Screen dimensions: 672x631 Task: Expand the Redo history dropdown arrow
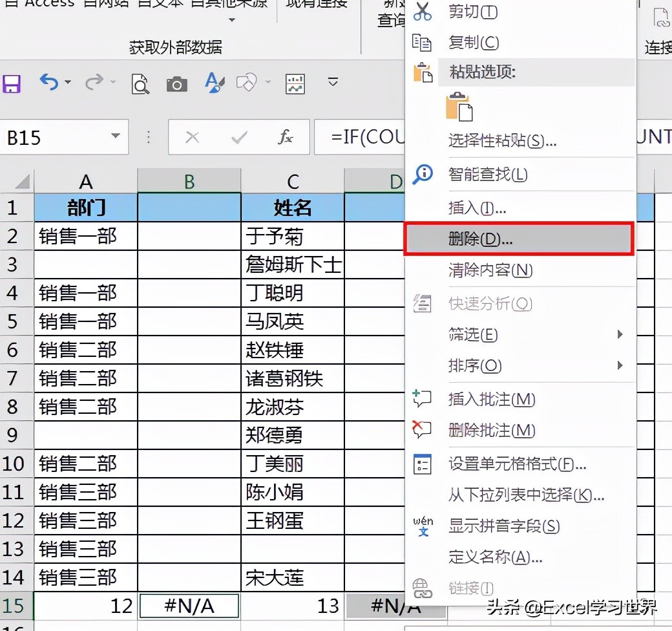click(x=113, y=81)
